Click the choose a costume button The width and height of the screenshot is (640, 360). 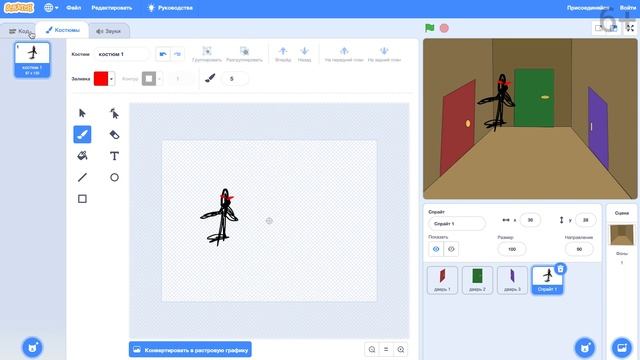click(x=32, y=347)
